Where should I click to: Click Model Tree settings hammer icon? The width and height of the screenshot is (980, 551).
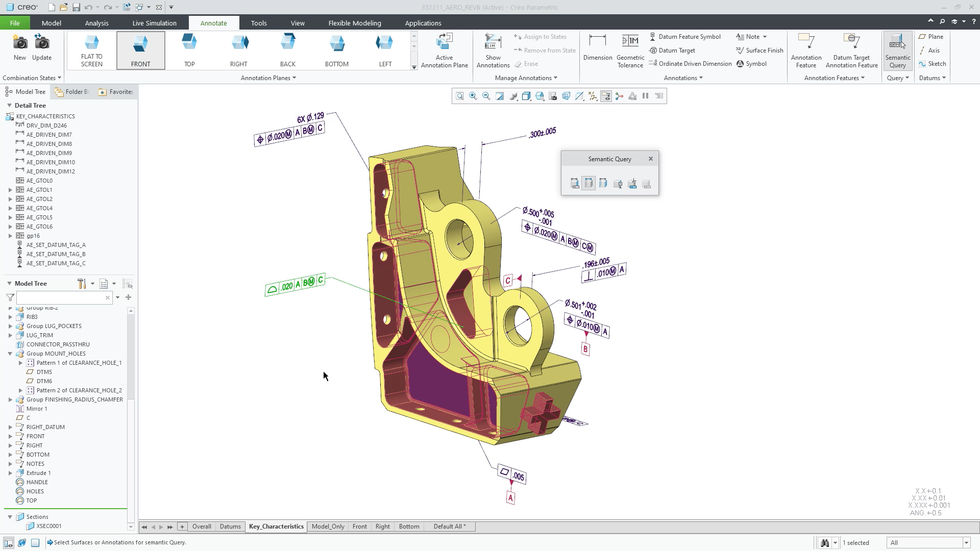pos(82,284)
